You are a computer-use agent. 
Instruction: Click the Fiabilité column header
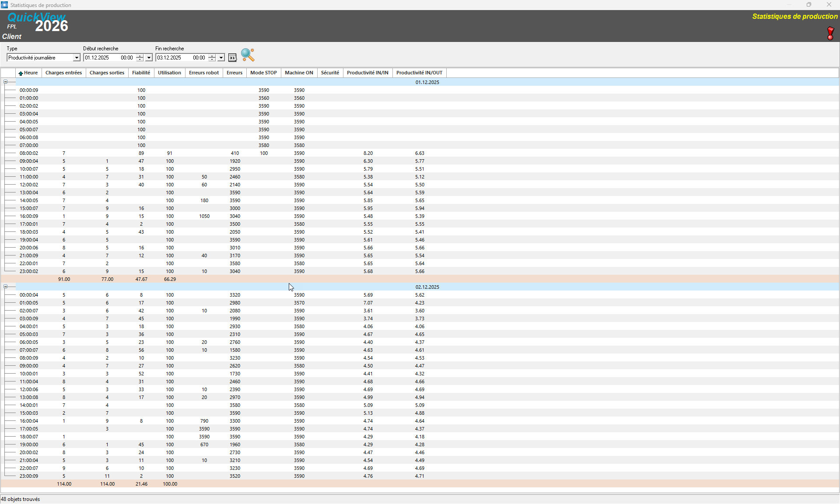pyautogui.click(x=141, y=73)
